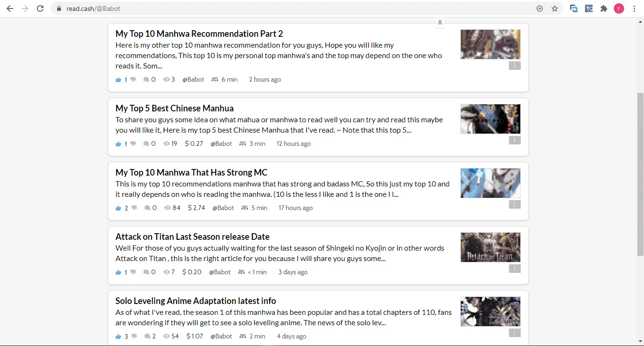Click the '<1 min' reading time label
The width and height of the screenshot is (644, 346).
257,272
